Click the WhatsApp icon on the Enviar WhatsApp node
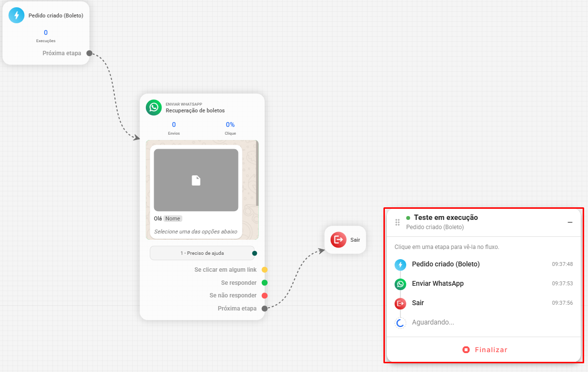This screenshot has height=372, width=588. coord(154,107)
